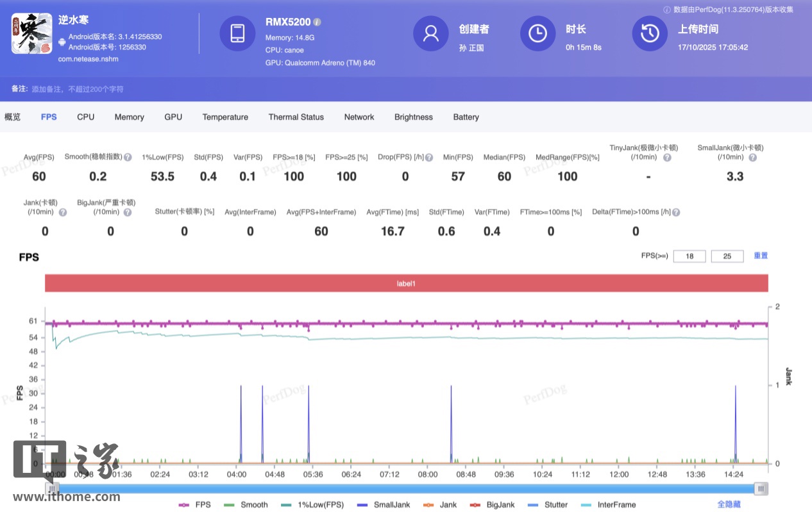Click the 重置 reset link
This screenshot has width=812, height=512.
tap(761, 256)
